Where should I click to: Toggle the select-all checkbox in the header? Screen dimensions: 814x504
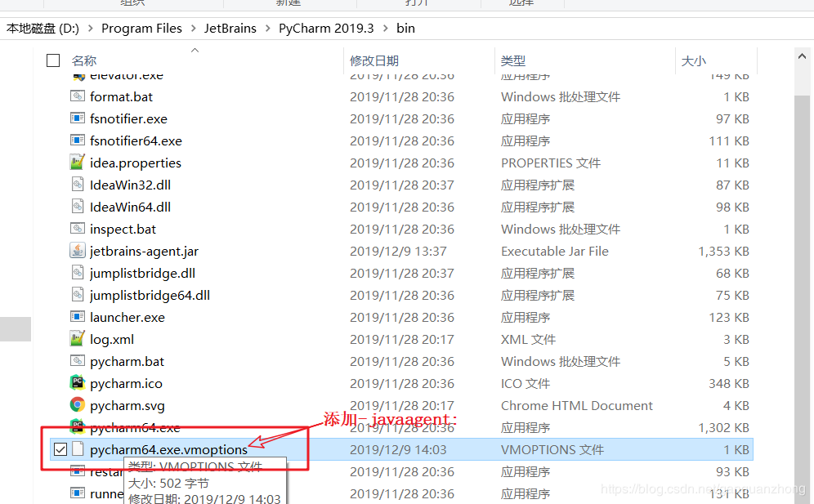(53, 60)
